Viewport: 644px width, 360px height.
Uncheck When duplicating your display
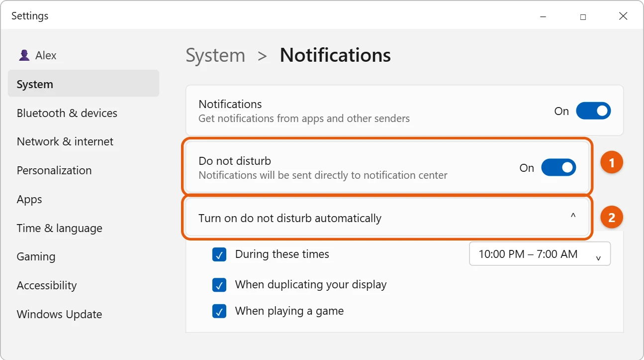pos(219,285)
